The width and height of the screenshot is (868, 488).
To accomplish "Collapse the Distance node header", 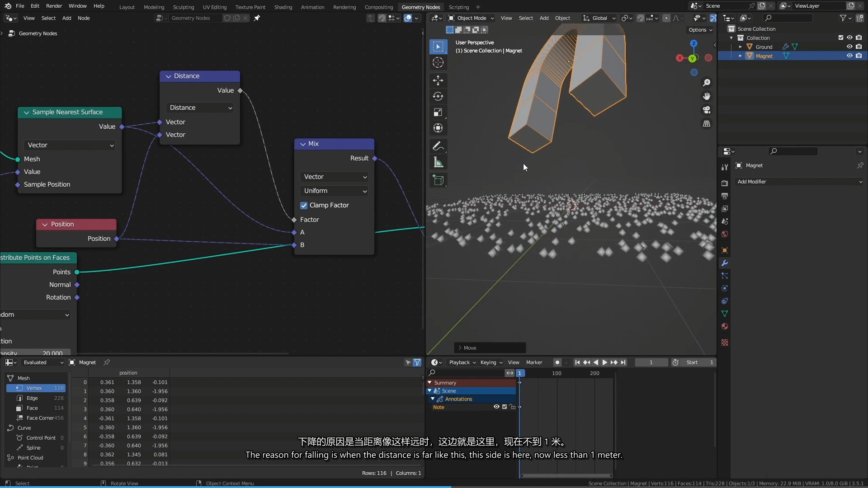I will [169, 76].
